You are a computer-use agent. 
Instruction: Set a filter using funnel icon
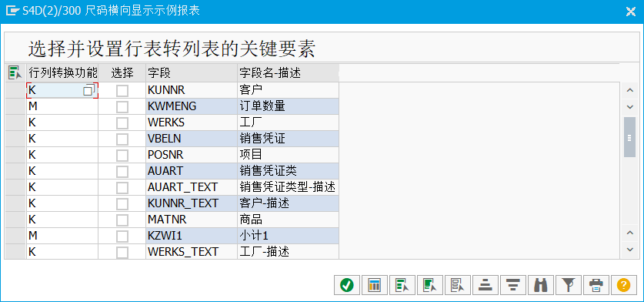point(568,285)
